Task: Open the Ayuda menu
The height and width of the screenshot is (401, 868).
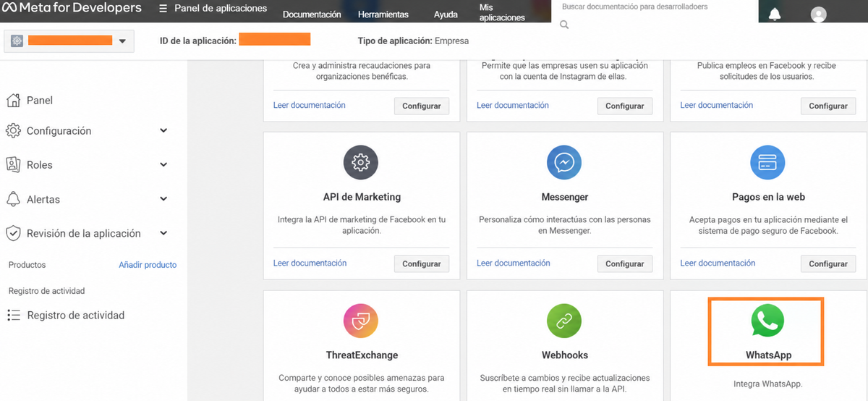Action: coord(446,14)
